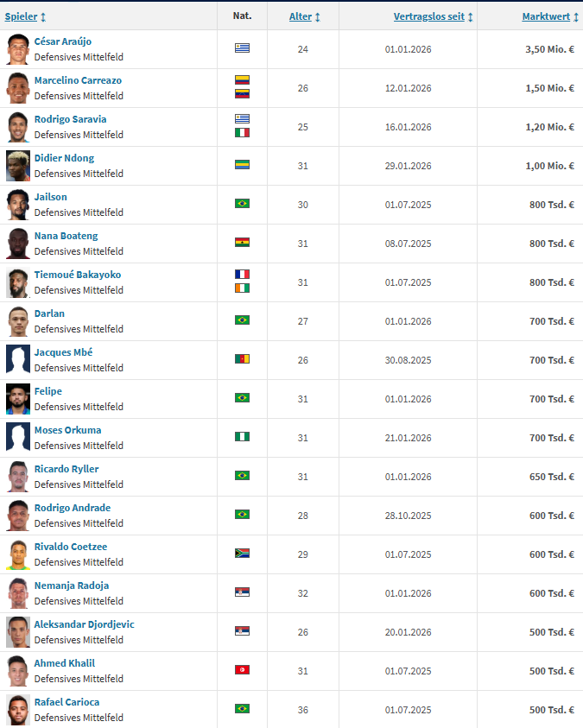Open Marcelino Carreazo's player profile
The image size is (583, 728).
(78, 80)
